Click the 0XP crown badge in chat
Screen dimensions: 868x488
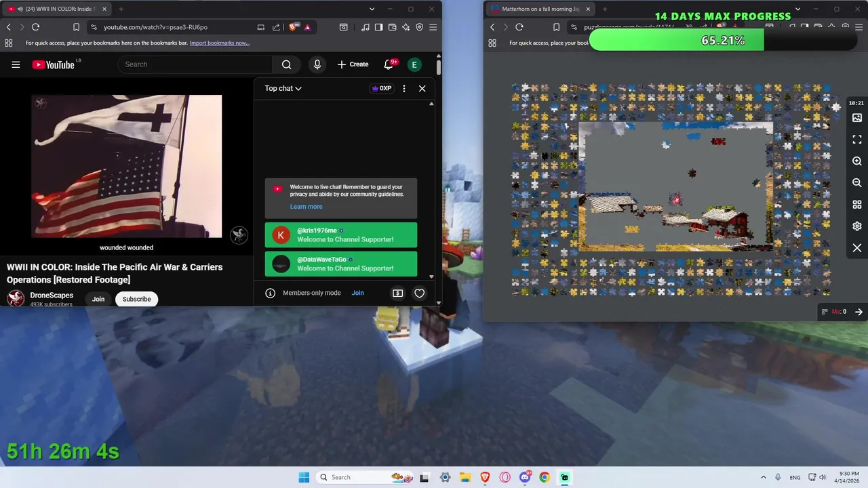pyautogui.click(x=382, y=88)
